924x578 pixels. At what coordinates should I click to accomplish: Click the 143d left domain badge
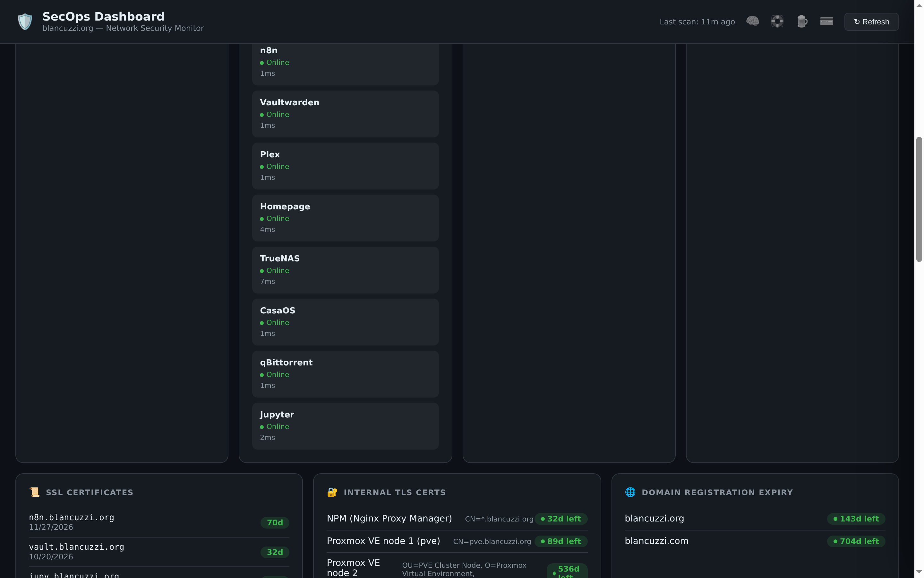click(856, 519)
